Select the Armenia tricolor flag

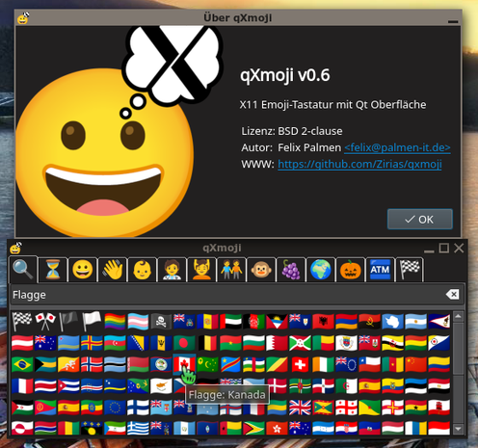(346, 322)
